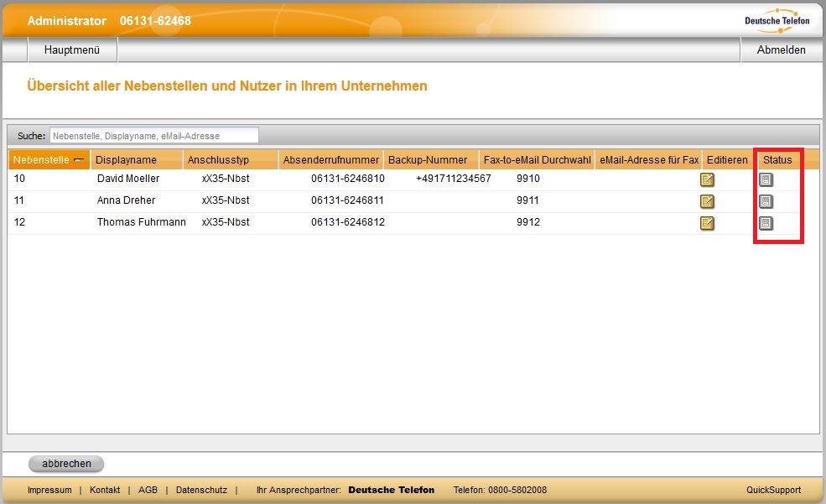Click fax extension 9911
Screen dimensions: 826x504
(x=527, y=200)
